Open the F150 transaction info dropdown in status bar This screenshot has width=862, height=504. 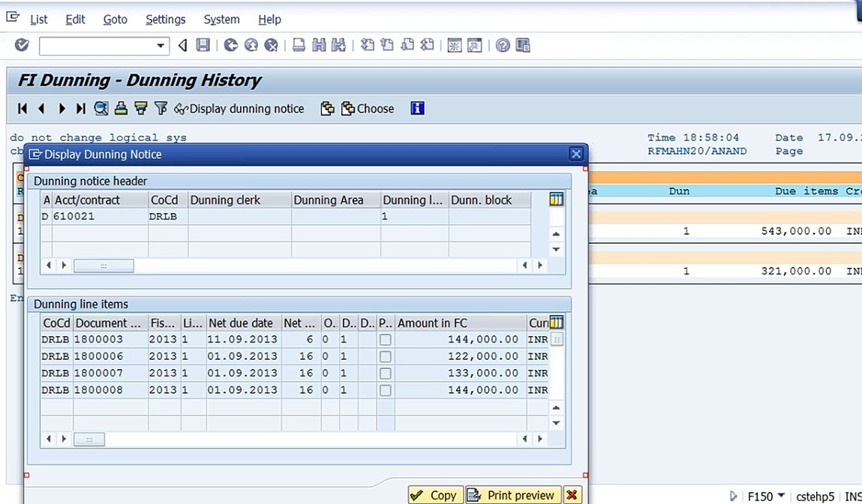781,496
